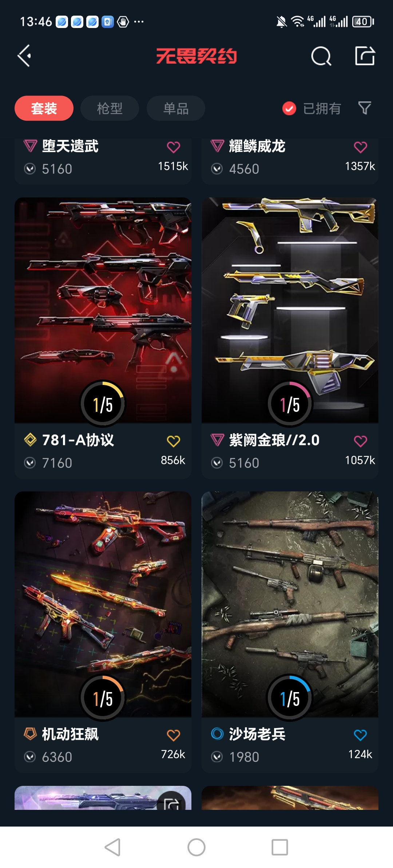This screenshot has height=868, width=393.
Task: Open 紫阙金琅//2.0 bundle title
Action: [x=274, y=440]
